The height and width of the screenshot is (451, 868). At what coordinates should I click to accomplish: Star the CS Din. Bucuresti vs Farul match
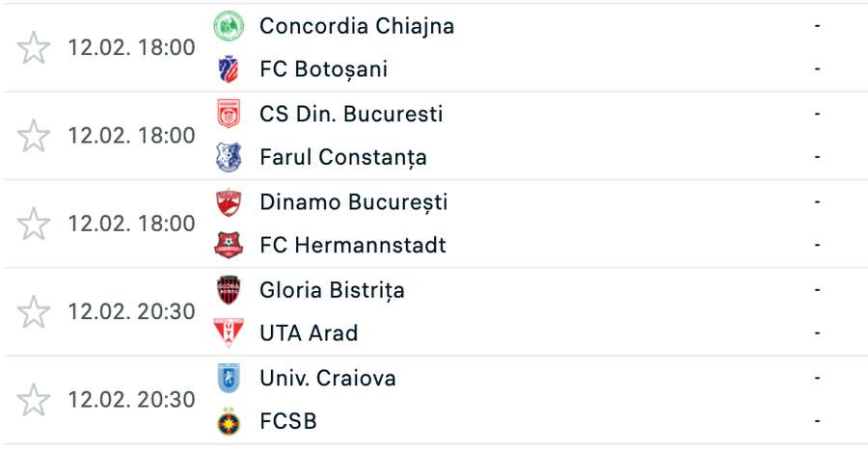click(x=34, y=136)
